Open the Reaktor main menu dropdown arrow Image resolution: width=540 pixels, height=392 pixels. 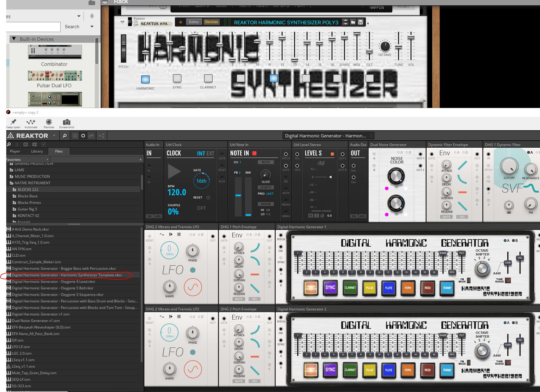click(54, 136)
